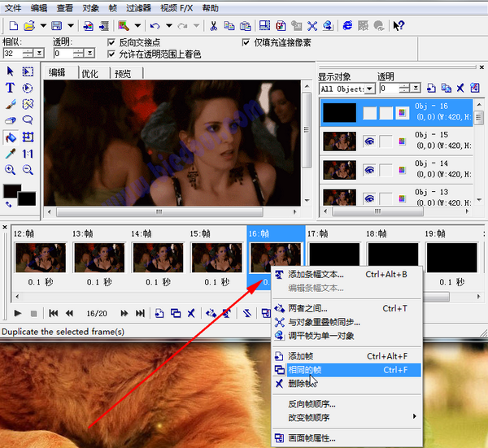Select the frame 13 thumbnail
Viewport: 488px width, 448px height.
(x=99, y=258)
